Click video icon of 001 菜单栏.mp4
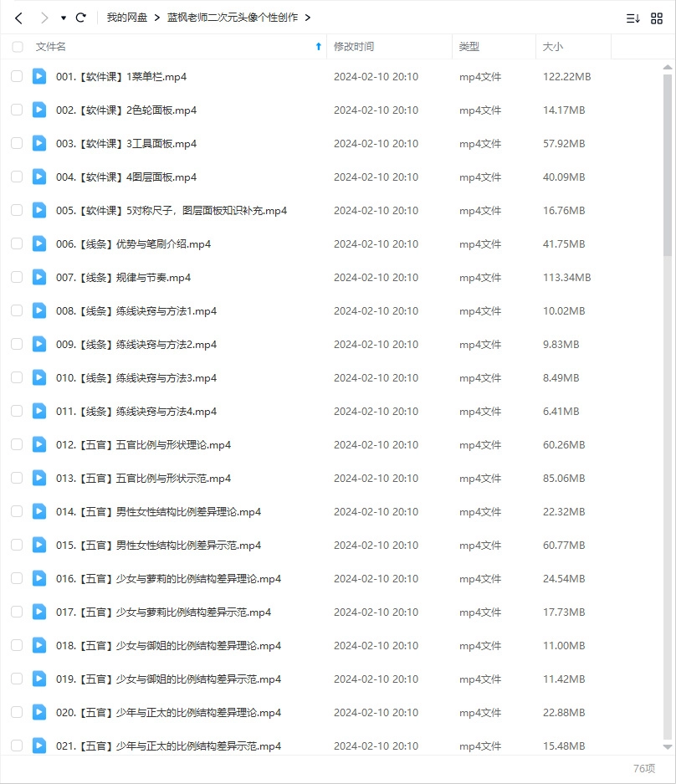 pyautogui.click(x=39, y=76)
